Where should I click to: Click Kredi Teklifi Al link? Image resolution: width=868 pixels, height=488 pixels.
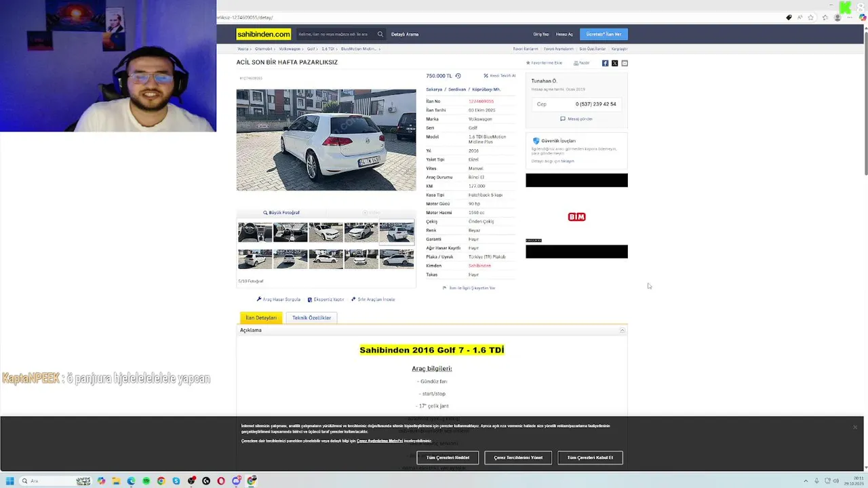click(499, 76)
